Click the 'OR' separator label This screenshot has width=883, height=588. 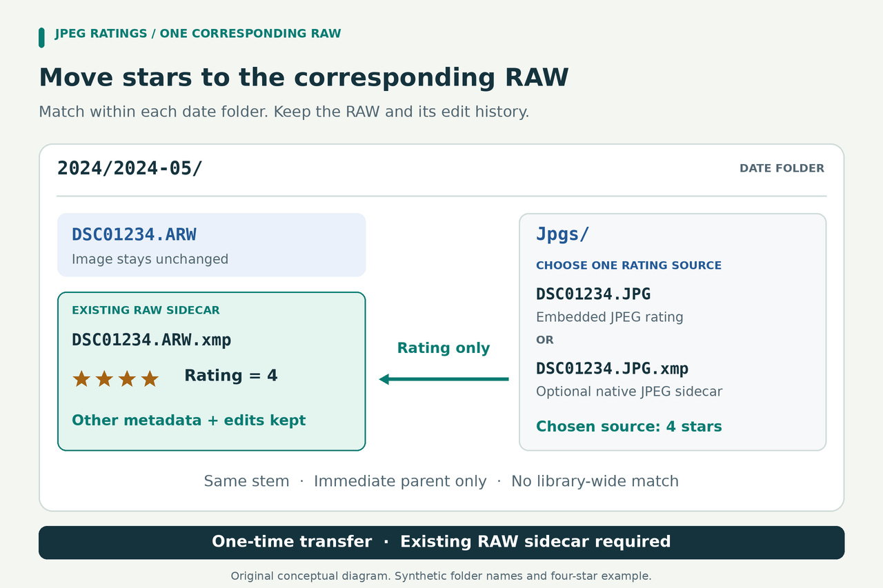545,340
